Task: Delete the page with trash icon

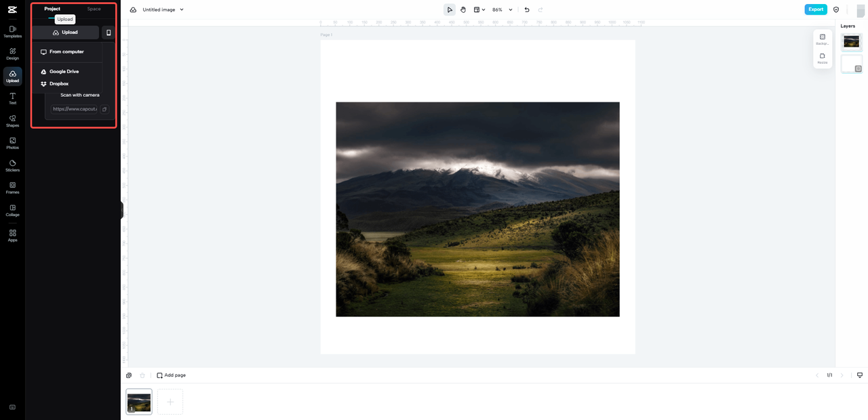Action: [x=142, y=375]
